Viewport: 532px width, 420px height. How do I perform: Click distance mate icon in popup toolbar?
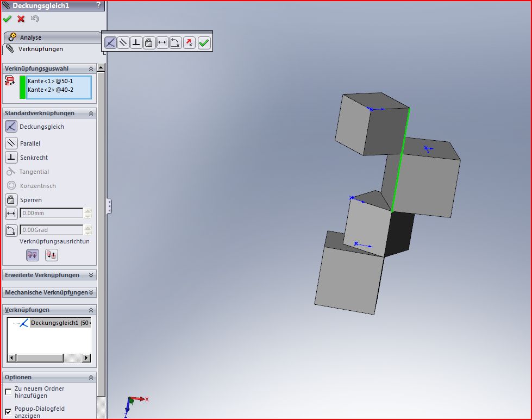(x=162, y=43)
